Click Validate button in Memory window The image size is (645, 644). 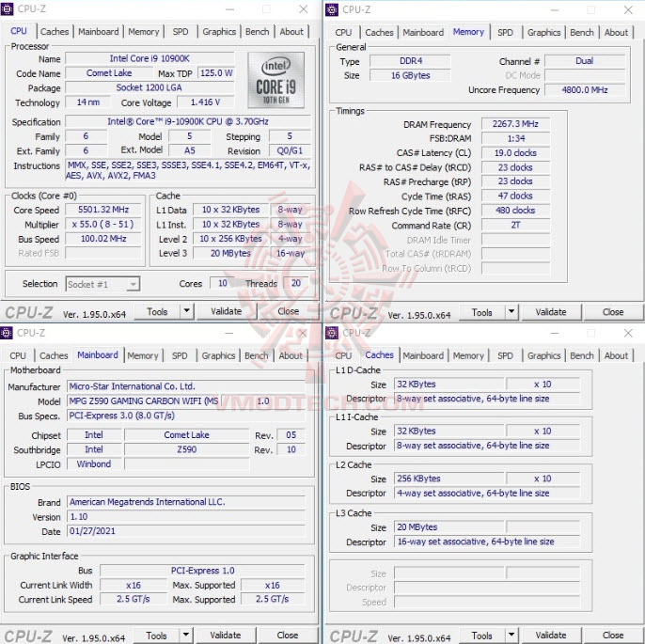click(x=551, y=312)
